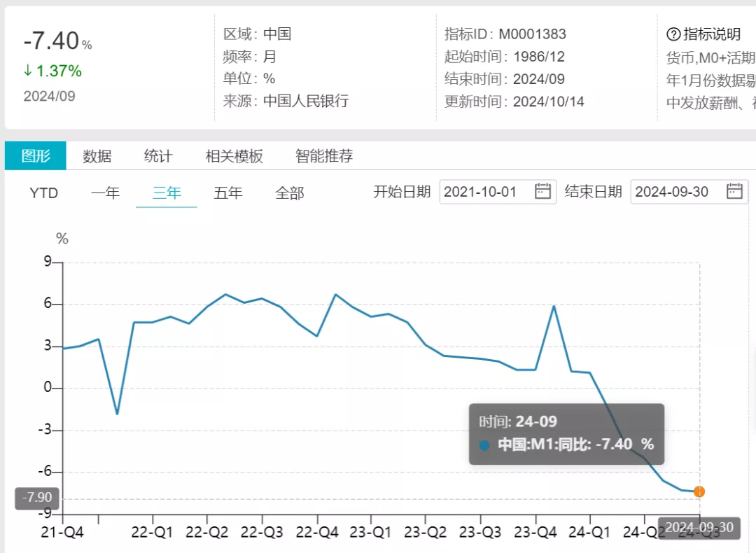This screenshot has width=756, height=553.
Task: Open the 统计 tab
Action: 158,156
